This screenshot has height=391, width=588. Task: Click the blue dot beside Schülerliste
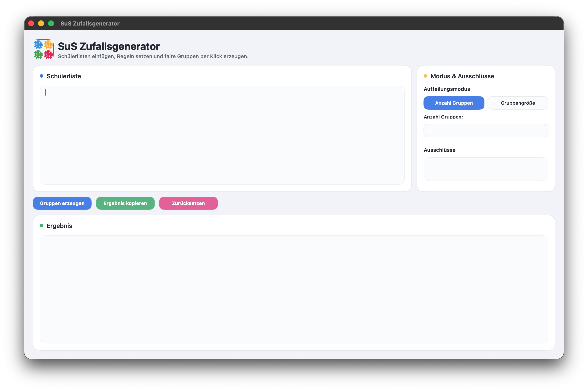[41, 76]
